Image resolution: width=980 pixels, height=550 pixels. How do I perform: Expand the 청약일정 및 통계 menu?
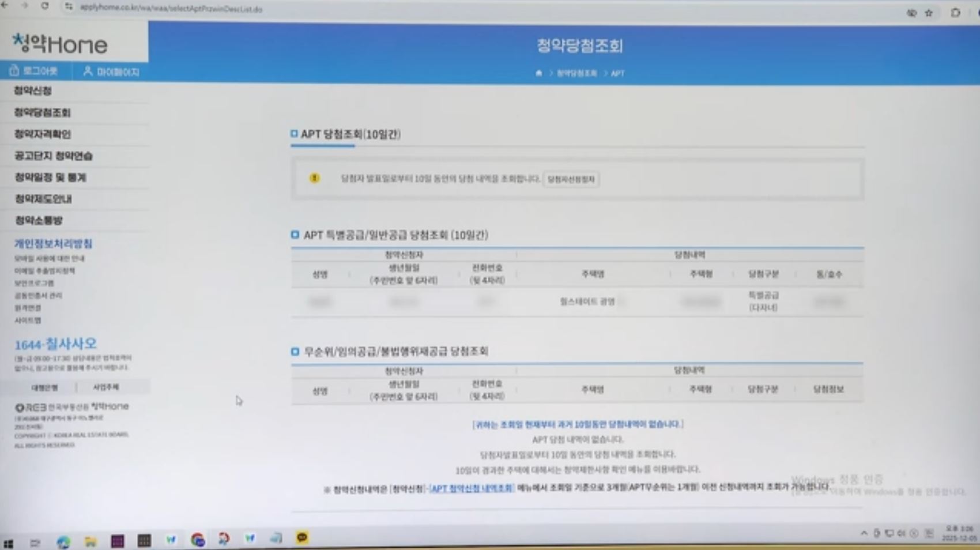(x=50, y=177)
